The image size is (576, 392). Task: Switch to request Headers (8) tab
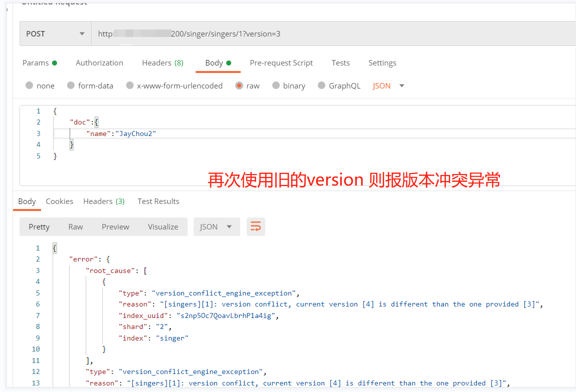coord(163,63)
